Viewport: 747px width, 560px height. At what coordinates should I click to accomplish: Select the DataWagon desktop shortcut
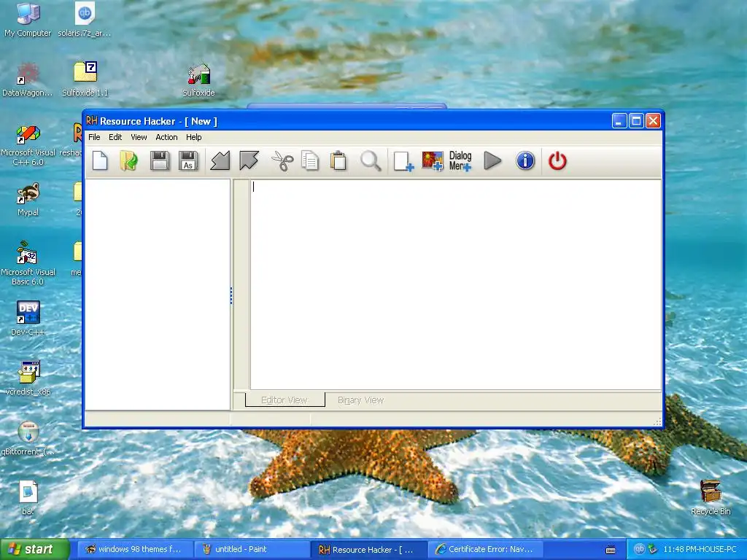tap(28, 80)
